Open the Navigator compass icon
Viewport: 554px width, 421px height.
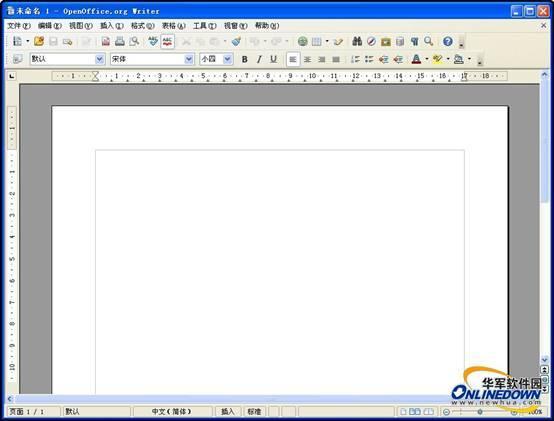coord(371,41)
